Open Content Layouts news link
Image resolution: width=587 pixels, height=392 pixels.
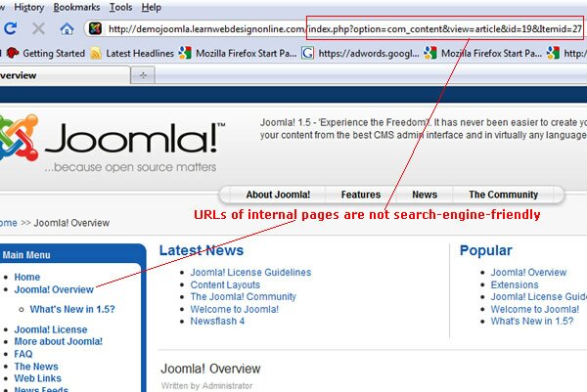pyautogui.click(x=225, y=284)
